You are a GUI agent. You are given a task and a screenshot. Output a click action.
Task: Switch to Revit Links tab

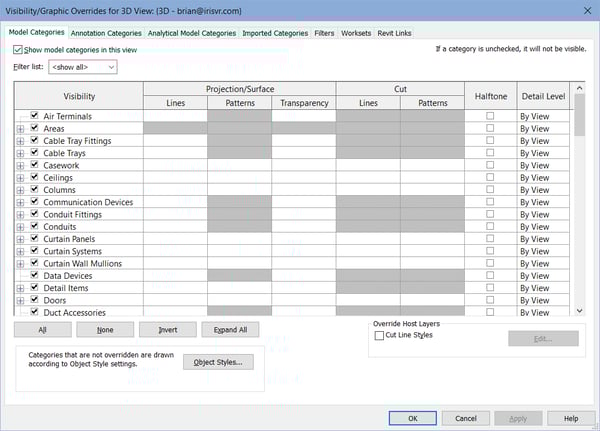pos(394,33)
